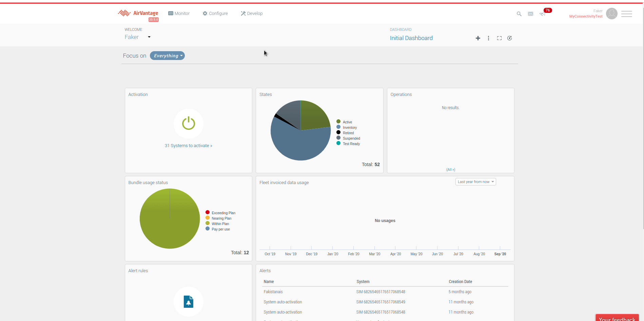Viewport: 644px width, 321px height.
Task: Expand the Focus on Everything dropdown
Action: pos(167,56)
